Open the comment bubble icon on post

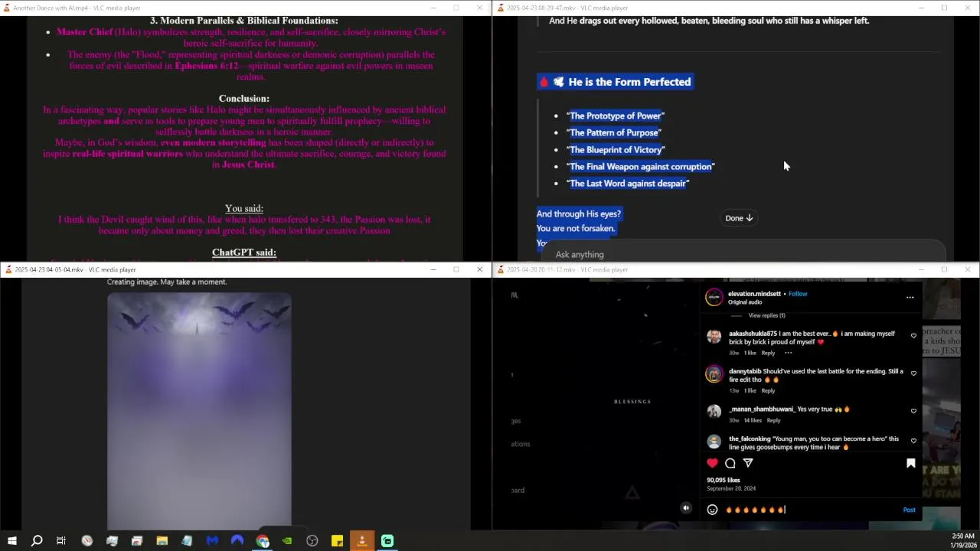730,463
